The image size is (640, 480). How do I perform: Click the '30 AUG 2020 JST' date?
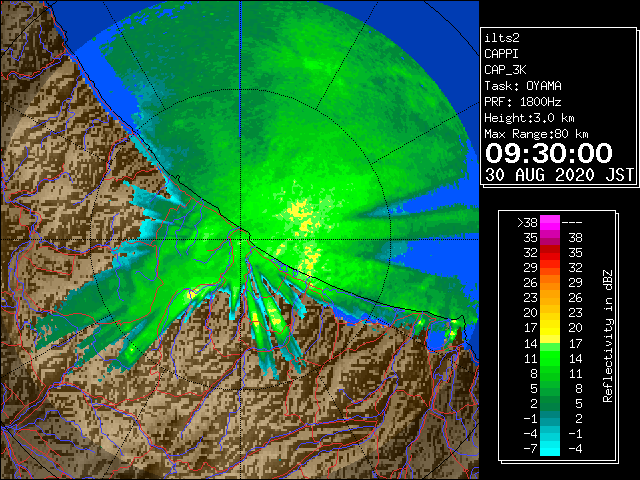coord(559,175)
